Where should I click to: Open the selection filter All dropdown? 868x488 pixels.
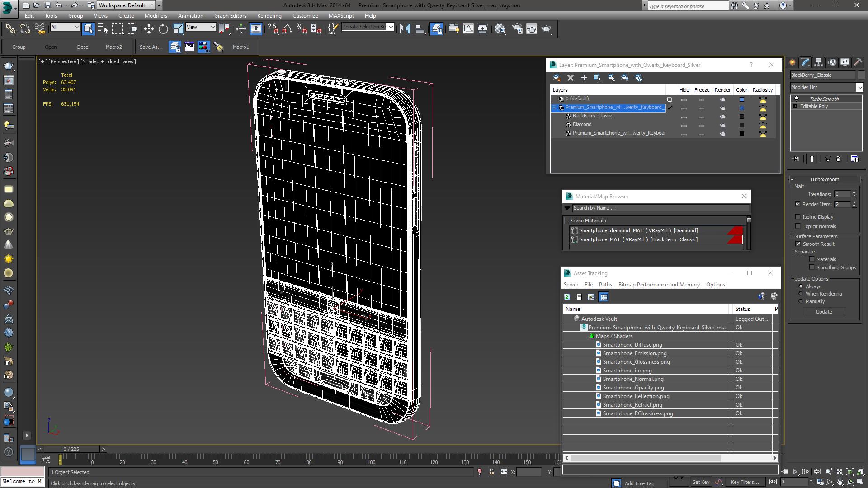[x=65, y=27]
